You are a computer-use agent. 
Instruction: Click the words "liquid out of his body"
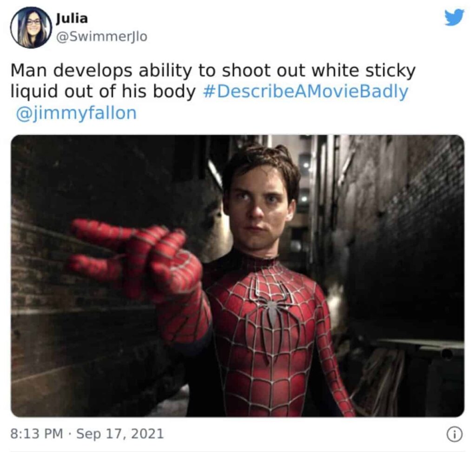[103, 92]
